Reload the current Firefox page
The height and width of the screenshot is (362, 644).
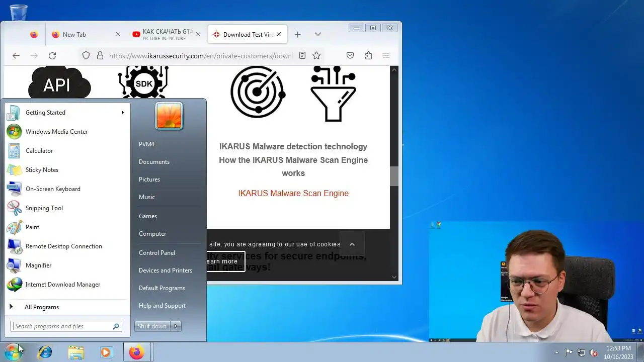[x=52, y=56]
